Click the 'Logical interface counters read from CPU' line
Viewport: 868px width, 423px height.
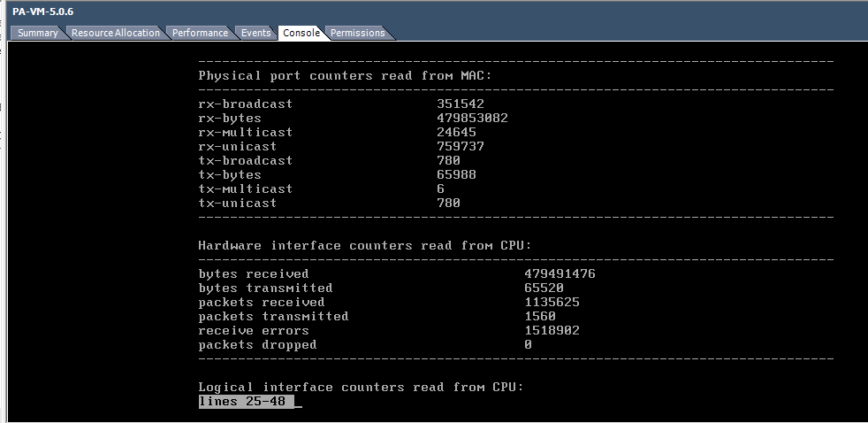point(361,388)
